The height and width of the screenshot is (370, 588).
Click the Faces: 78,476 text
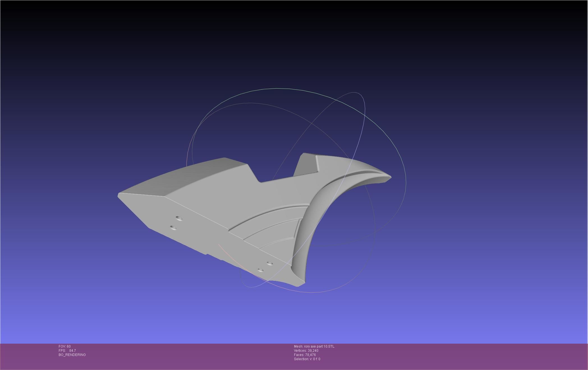[305, 355]
